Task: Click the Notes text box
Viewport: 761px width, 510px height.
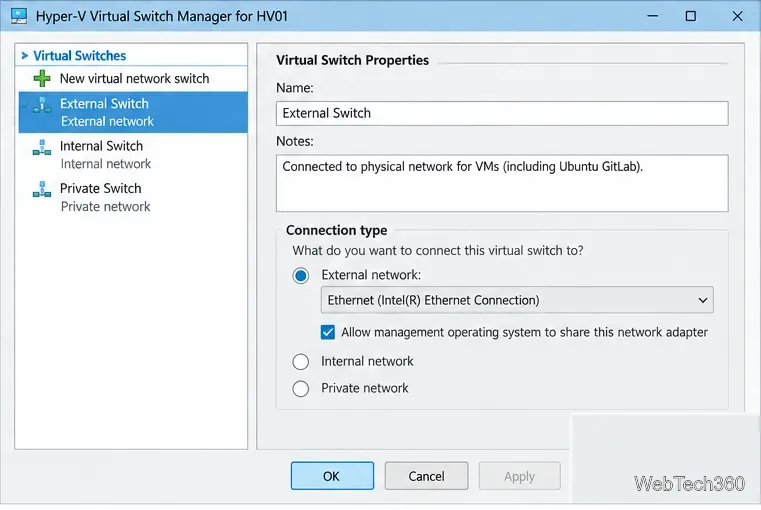Action: tap(502, 183)
